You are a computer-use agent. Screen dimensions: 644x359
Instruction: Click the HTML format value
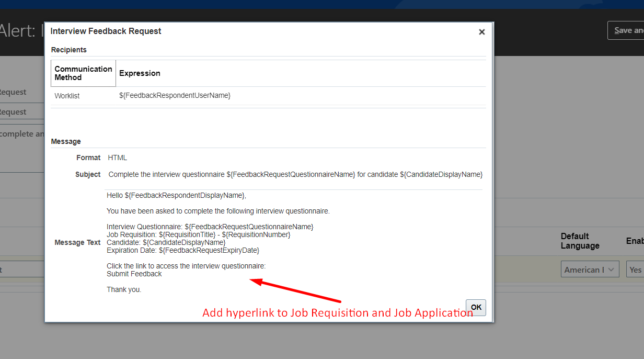117,157
